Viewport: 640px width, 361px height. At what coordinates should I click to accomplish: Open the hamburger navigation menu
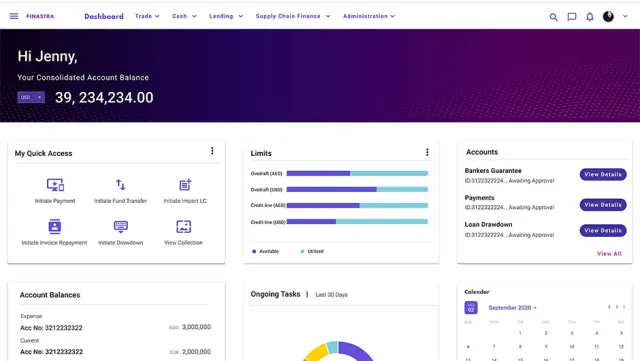(14, 16)
